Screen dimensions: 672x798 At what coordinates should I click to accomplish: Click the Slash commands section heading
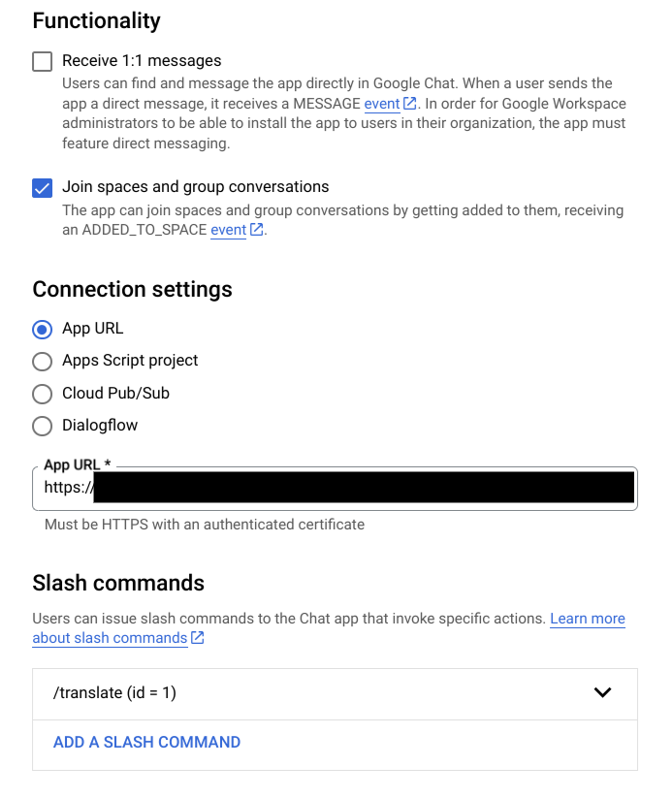(120, 583)
